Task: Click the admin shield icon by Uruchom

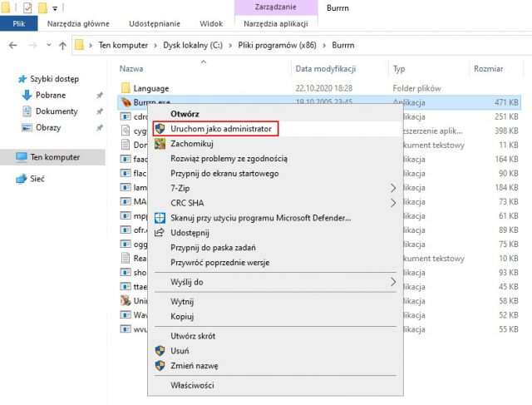Action: (160, 129)
